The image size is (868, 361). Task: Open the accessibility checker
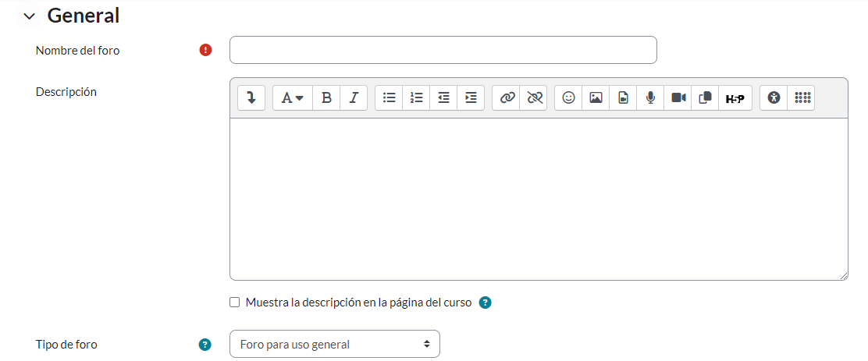tap(774, 97)
